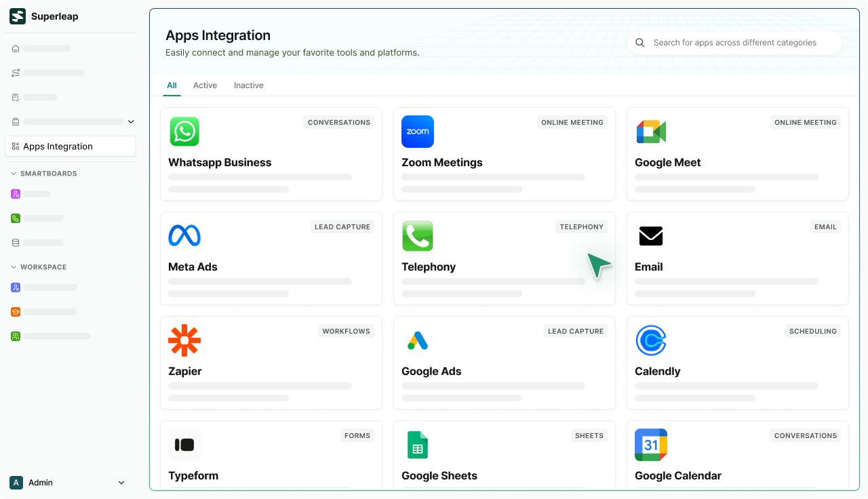Click the Zapier card title
Image resolution: width=868 pixels, height=499 pixels.
click(185, 372)
